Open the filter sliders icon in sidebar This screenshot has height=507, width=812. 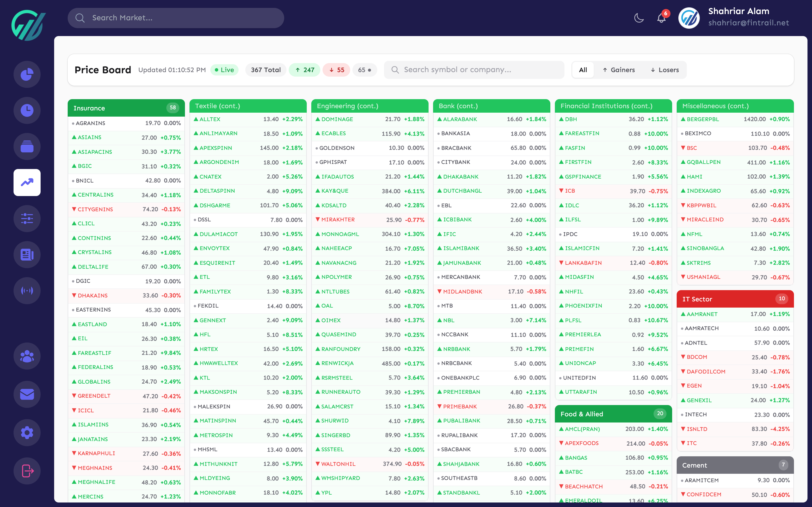27,219
